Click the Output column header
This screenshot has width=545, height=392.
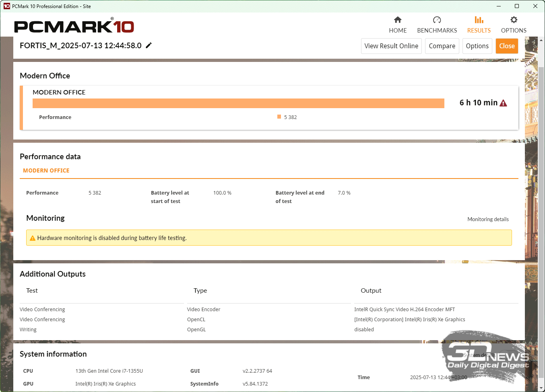click(371, 291)
